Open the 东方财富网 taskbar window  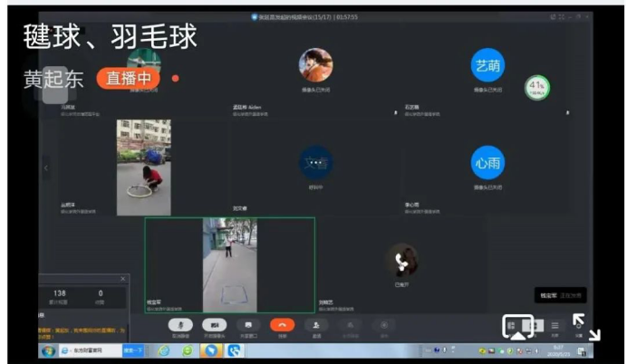[89, 350]
